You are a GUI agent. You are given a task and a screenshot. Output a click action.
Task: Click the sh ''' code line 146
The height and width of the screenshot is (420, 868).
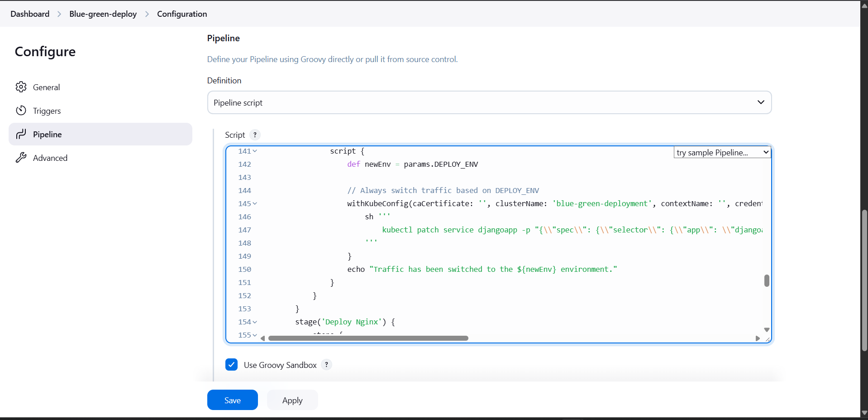[x=378, y=217]
